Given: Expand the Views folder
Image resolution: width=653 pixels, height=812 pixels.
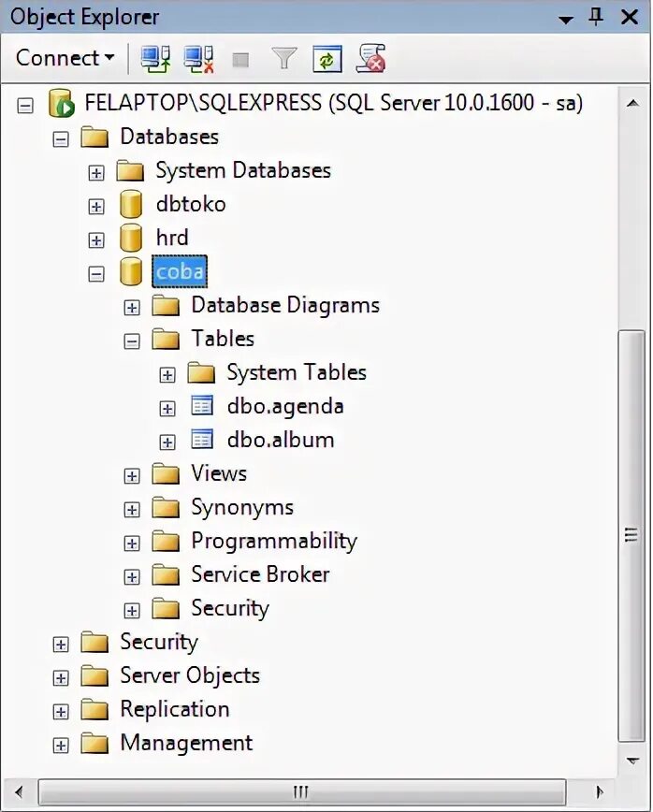Looking at the screenshot, I should click(132, 476).
